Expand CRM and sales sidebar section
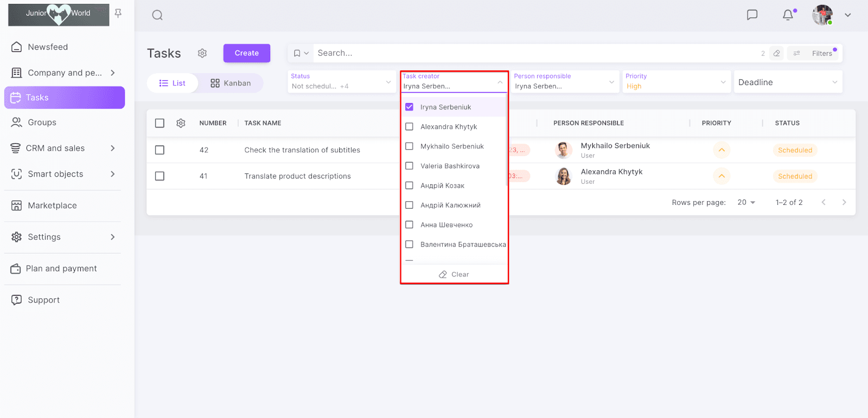868x418 pixels. [113, 148]
